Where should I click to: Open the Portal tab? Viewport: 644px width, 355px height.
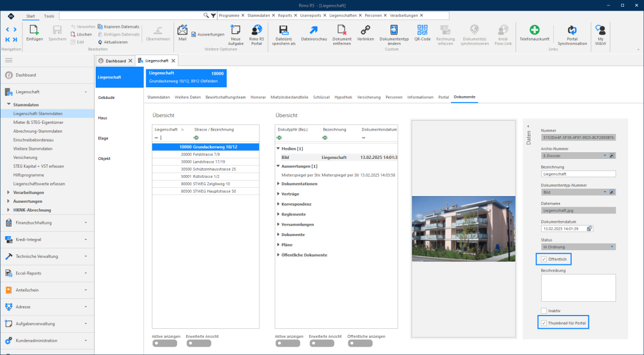(x=443, y=97)
